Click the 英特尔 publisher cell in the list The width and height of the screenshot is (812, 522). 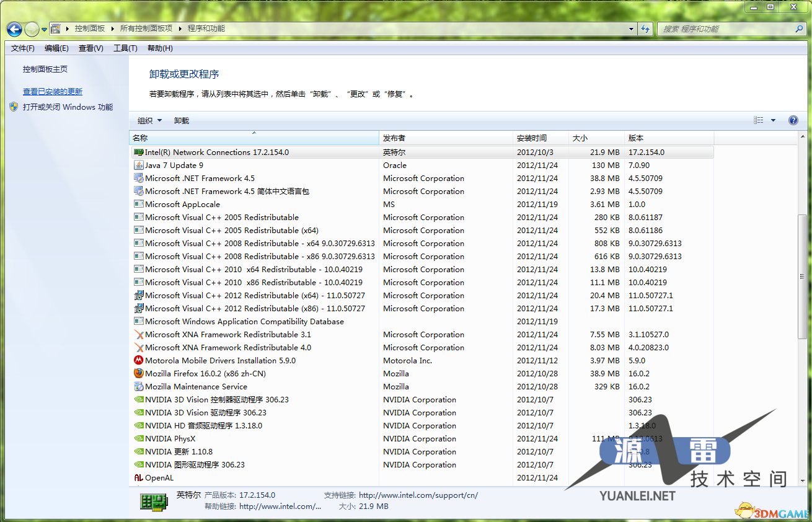coord(394,153)
